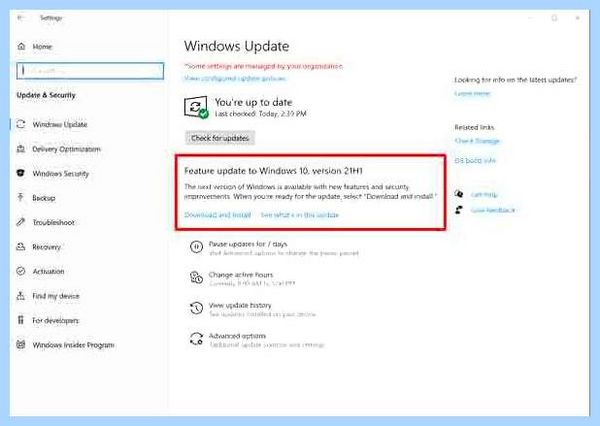Click Pause updates for 7 days
Screen dimensions: 600x426
pyautogui.click(x=248, y=244)
